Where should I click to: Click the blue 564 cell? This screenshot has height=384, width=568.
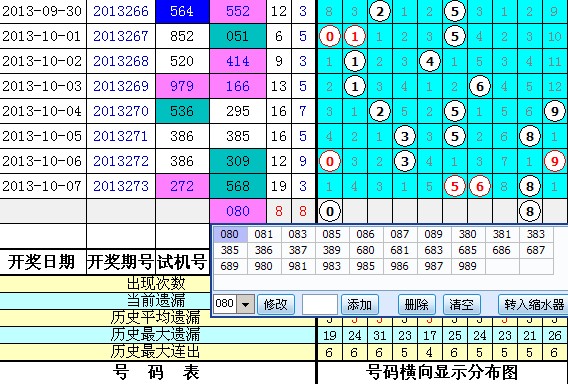tap(182, 11)
